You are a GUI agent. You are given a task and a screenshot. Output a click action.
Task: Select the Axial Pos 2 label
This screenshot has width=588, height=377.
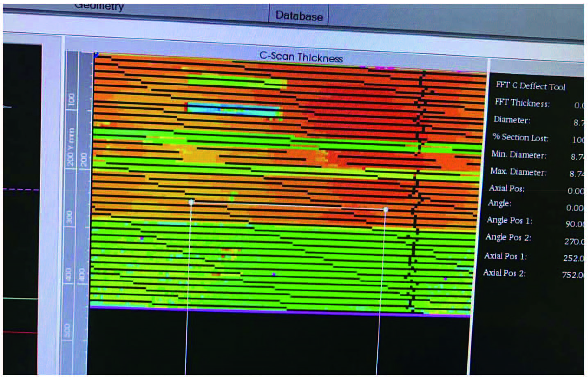click(x=504, y=273)
